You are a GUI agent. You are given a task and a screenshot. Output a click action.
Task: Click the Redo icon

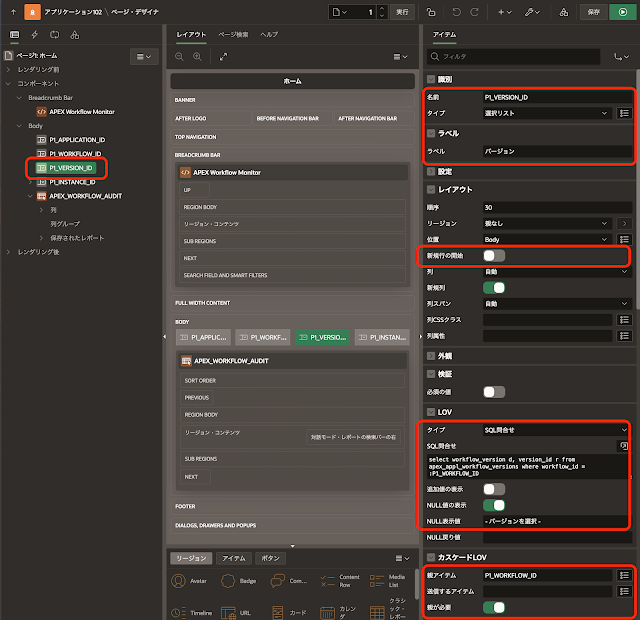(x=474, y=12)
